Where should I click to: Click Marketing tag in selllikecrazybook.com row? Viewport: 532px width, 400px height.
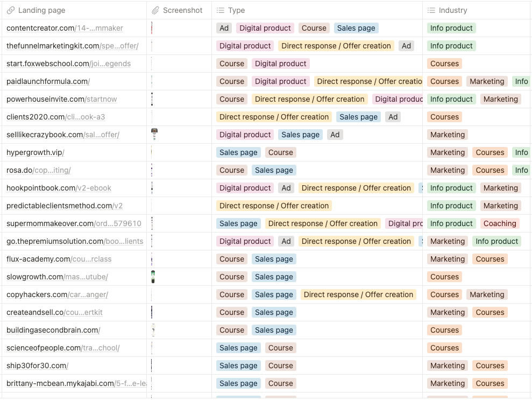[448, 135]
